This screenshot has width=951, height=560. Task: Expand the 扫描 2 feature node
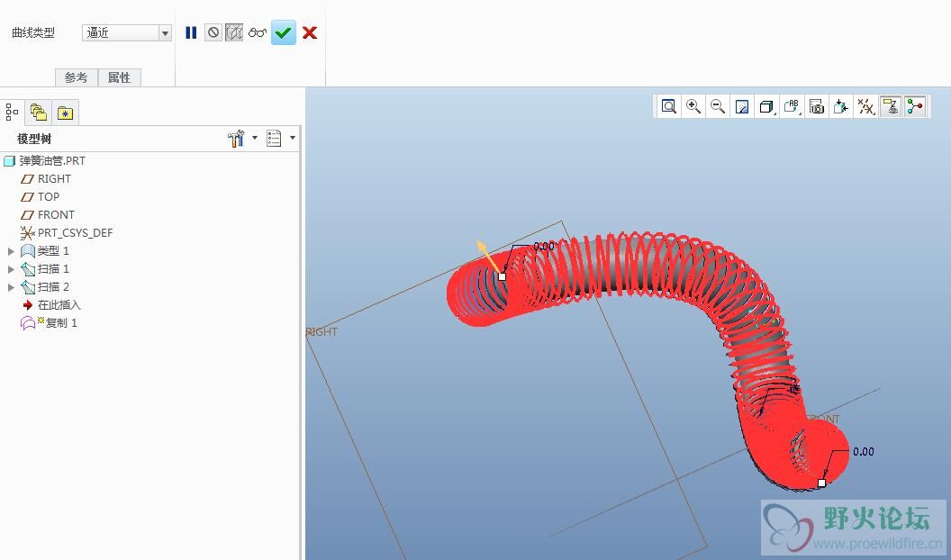tap(11, 287)
